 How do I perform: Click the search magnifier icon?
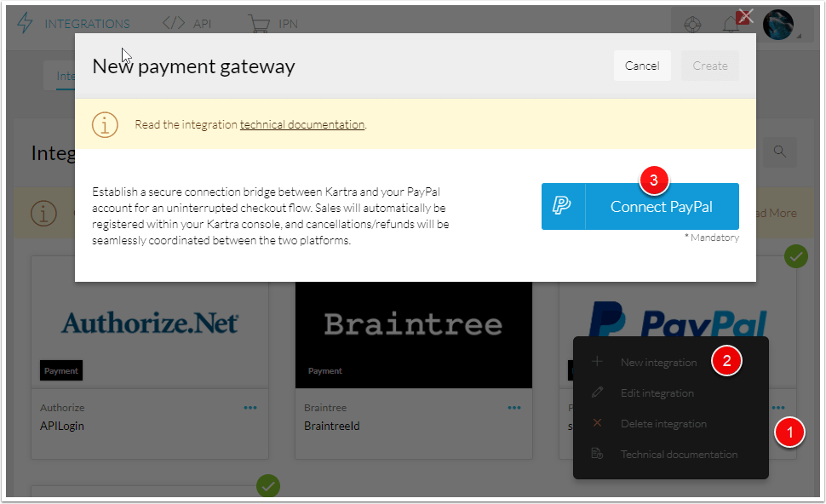[x=779, y=152]
